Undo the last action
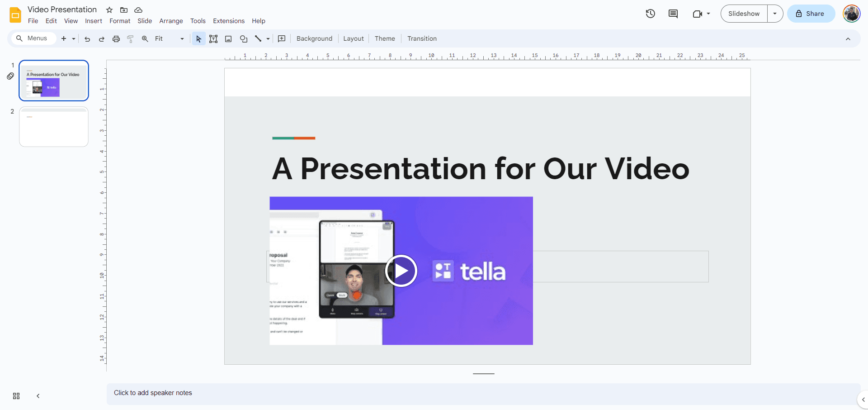 pyautogui.click(x=87, y=39)
